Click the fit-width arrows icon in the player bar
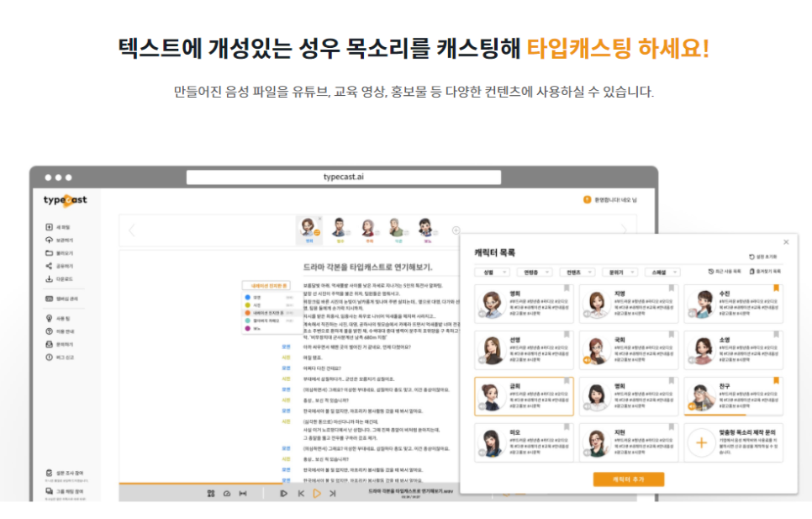 (243, 494)
